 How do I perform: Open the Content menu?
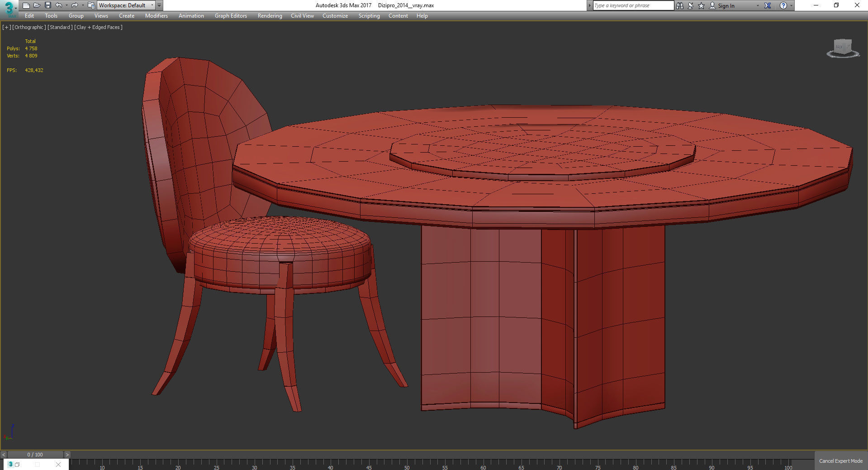(x=398, y=16)
